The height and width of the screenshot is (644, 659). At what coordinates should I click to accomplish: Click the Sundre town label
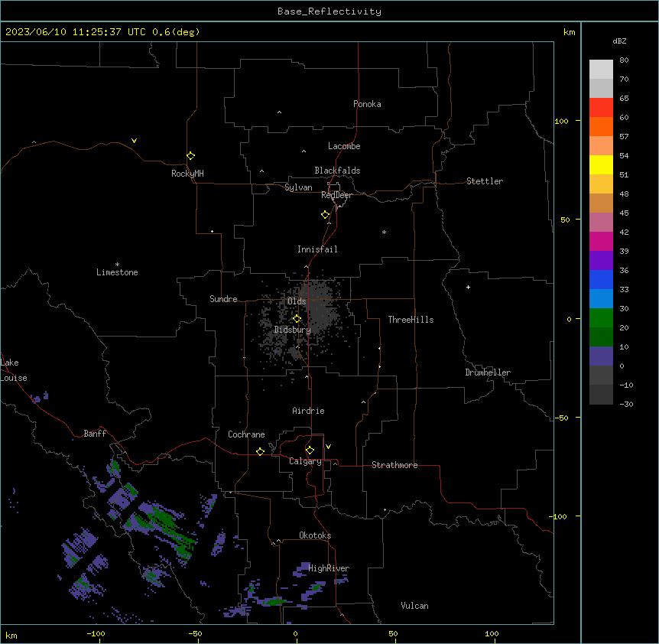click(223, 299)
